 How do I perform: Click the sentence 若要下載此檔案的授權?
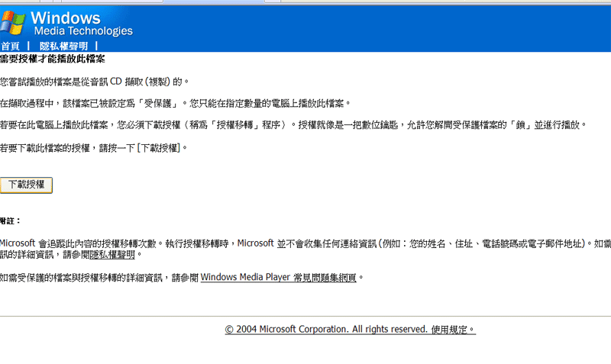tap(93, 148)
